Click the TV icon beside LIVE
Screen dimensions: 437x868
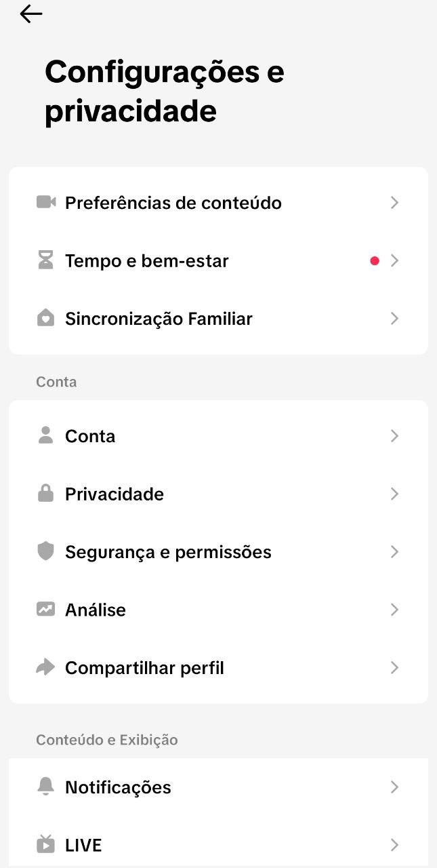[45, 845]
